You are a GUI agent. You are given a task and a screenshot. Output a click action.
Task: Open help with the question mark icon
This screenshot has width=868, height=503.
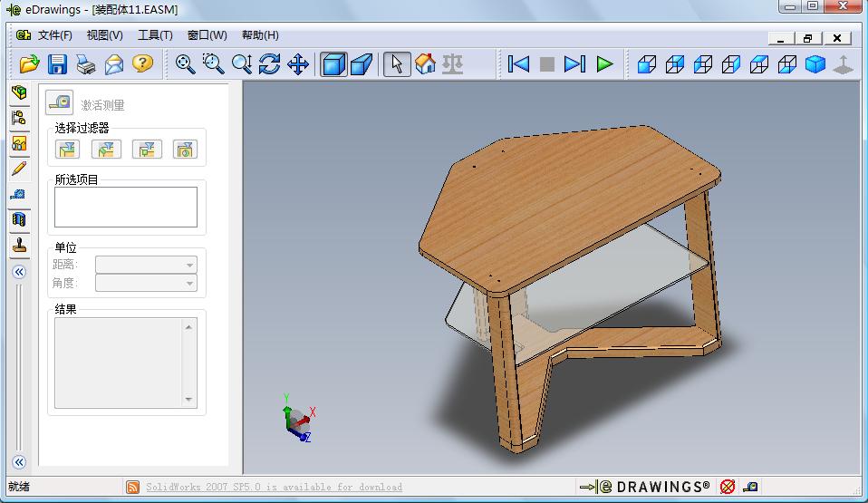tap(142, 64)
